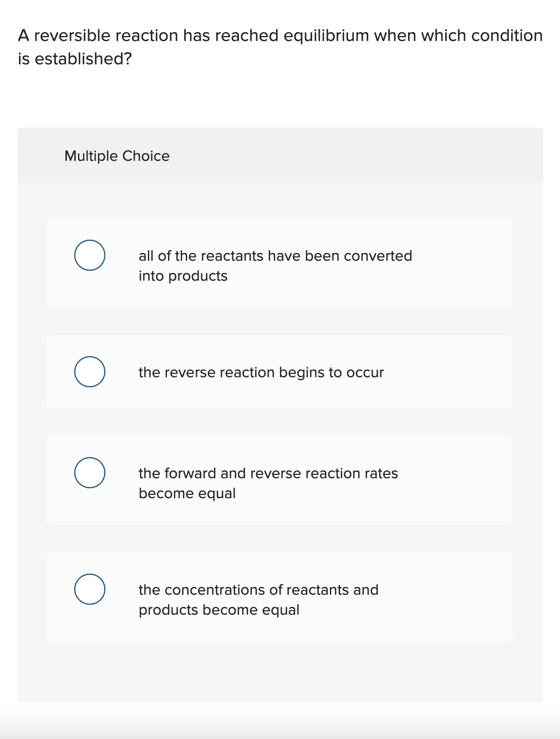The height and width of the screenshot is (739, 560).
Task: Click 'products become equal' in the last option
Action: pyautogui.click(x=219, y=610)
